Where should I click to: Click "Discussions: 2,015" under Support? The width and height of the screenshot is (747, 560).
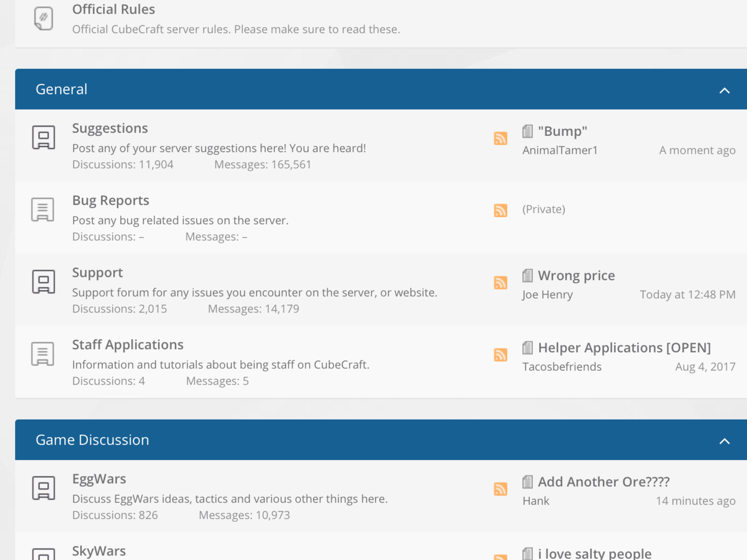pyautogui.click(x=119, y=309)
